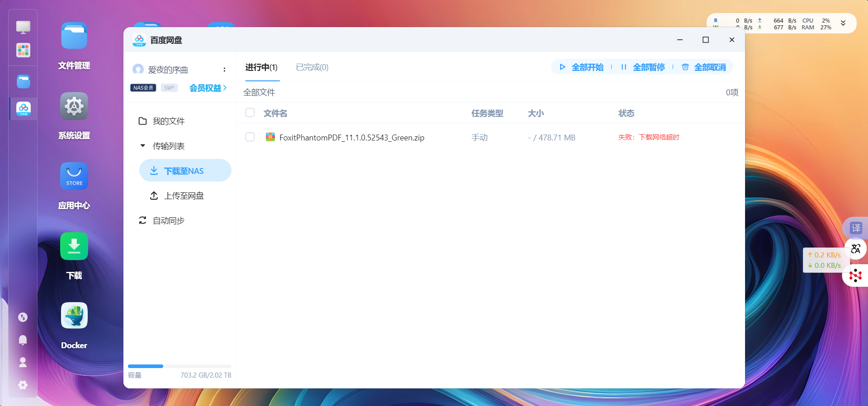Screen dimensions: 868x406
Task: Open the Docker desktop icon
Action: (x=74, y=316)
